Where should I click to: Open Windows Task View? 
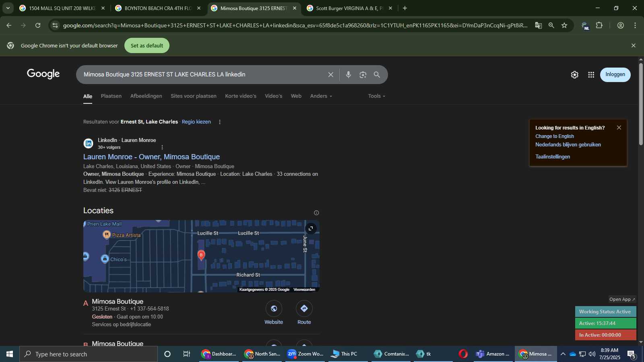tap(187, 354)
